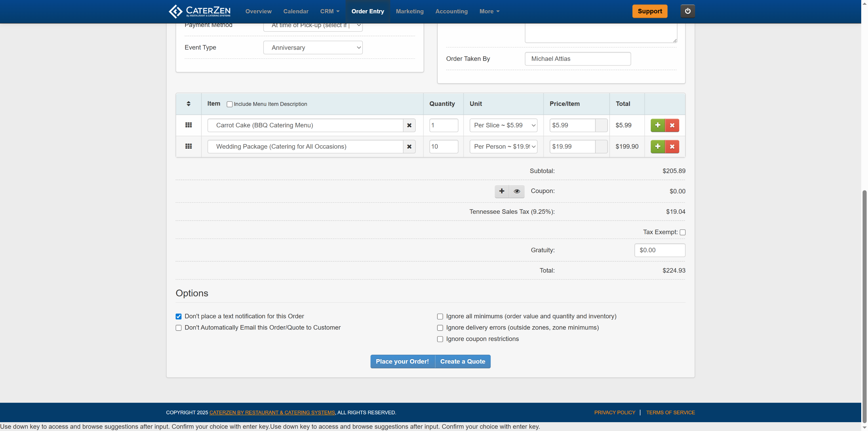
Task: Delete the Wedding Package row with red X
Action: (x=672, y=147)
